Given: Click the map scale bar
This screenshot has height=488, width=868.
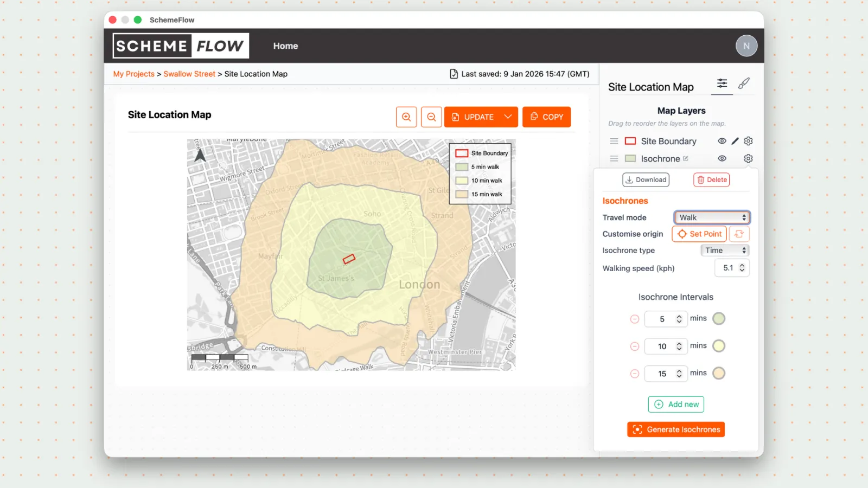Looking at the screenshot, I should 224,361.
